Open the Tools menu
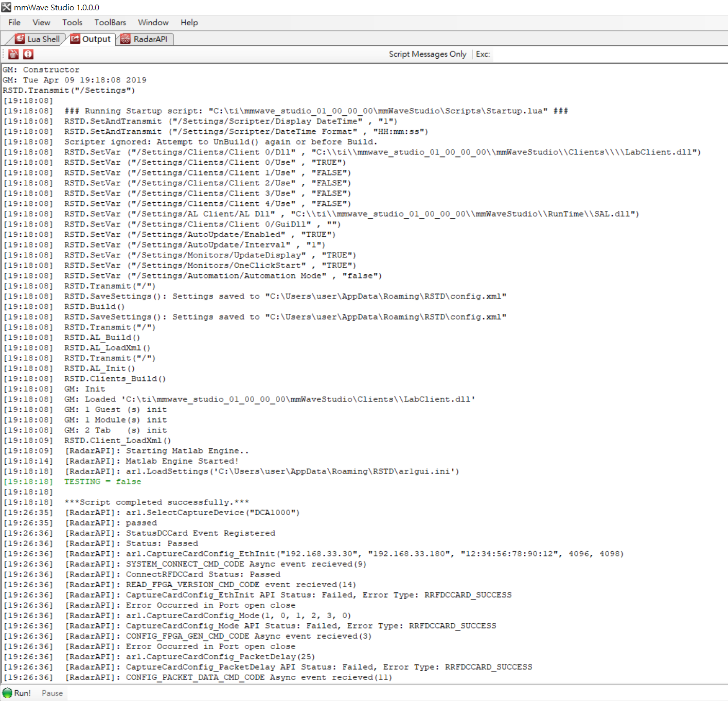Viewport: 728px width, 701px height. coord(73,23)
